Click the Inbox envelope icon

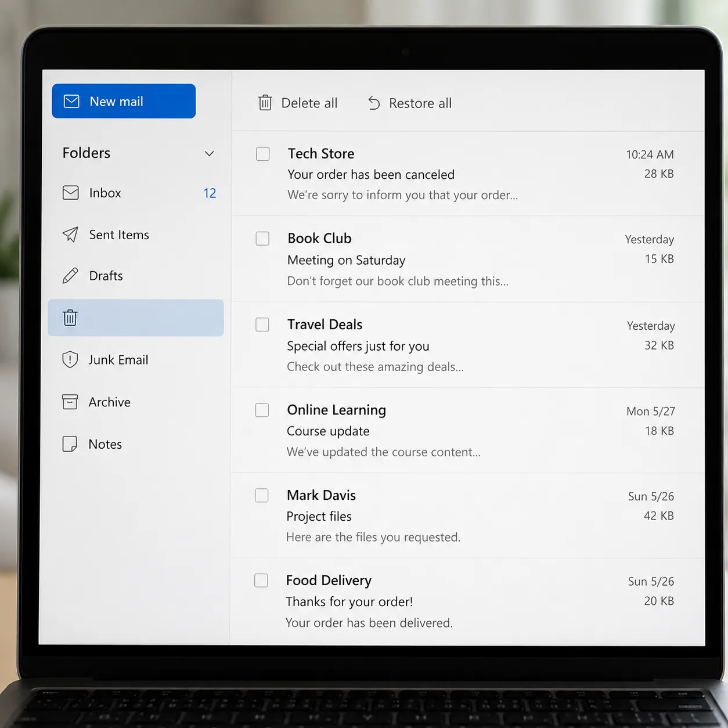point(70,193)
